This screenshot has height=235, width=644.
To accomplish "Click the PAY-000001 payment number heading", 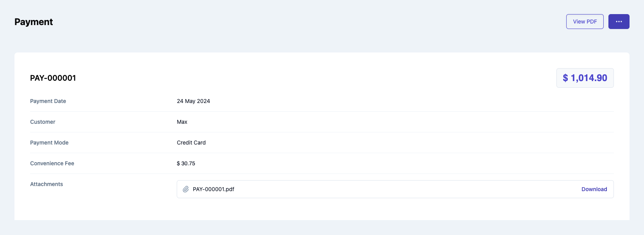I will pyautogui.click(x=53, y=78).
